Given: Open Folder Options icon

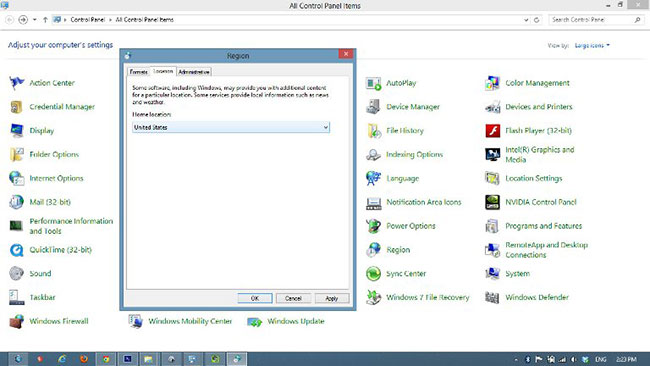Looking at the screenshot, I should [x=17, y=154].
